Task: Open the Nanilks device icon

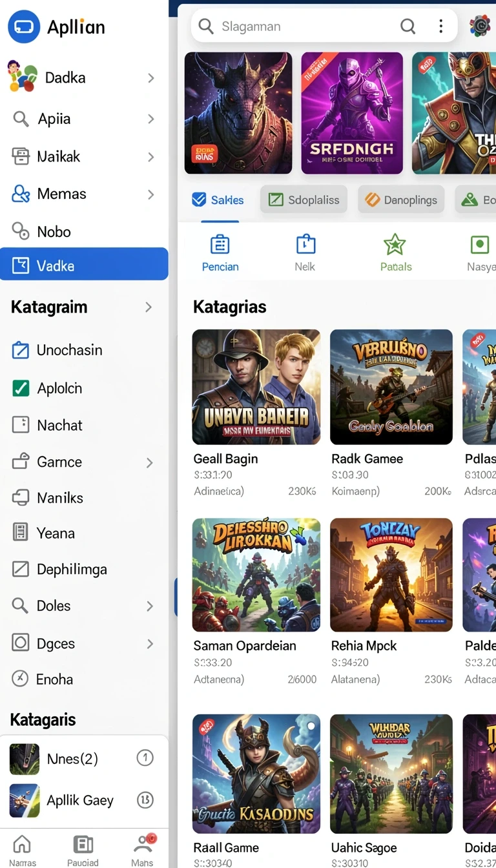Action: pos(21,498)
